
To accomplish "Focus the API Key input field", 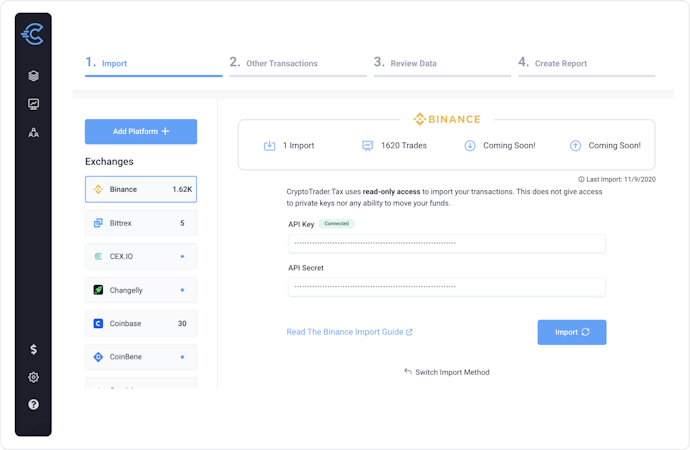I will pos(447,243).
